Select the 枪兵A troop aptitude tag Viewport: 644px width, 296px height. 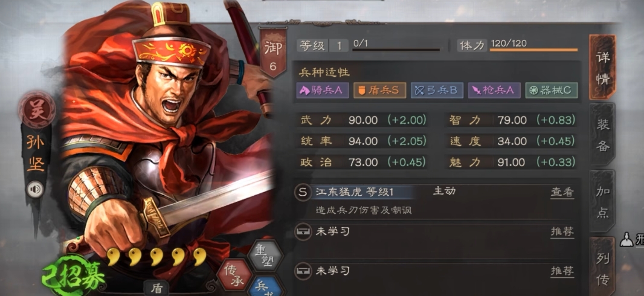(x=495, y=91)
